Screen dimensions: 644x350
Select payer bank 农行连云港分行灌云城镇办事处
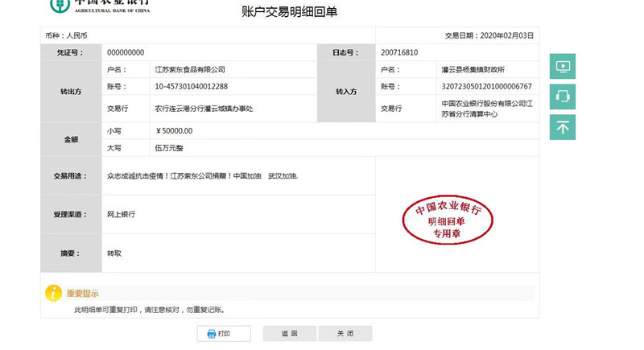click(x=204, y=109)
